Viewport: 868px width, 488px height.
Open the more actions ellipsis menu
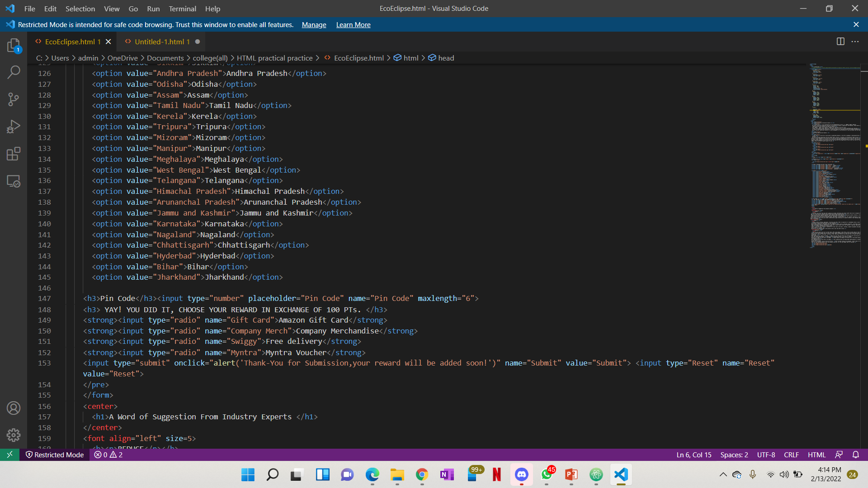tap(856, 41)
